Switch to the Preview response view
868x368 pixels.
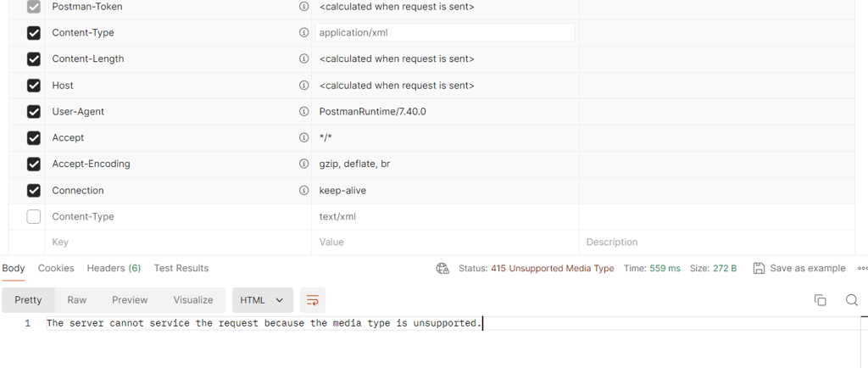(130, 300)
